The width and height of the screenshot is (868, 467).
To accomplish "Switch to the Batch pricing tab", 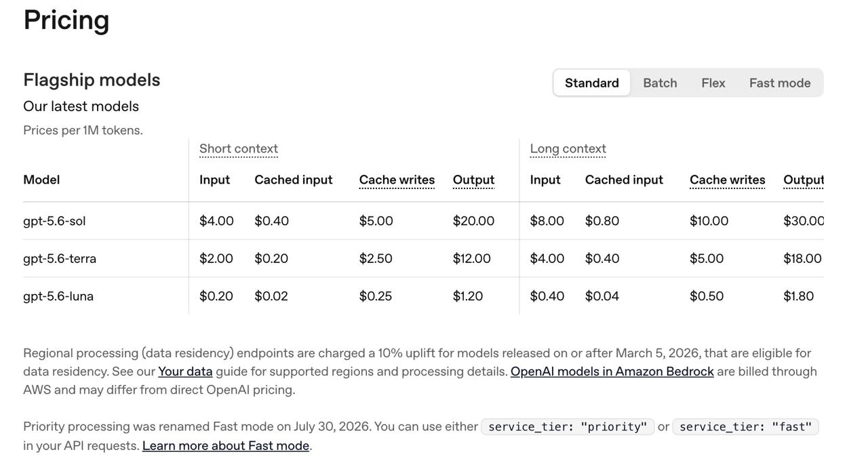I will click(x=660, y=83).
